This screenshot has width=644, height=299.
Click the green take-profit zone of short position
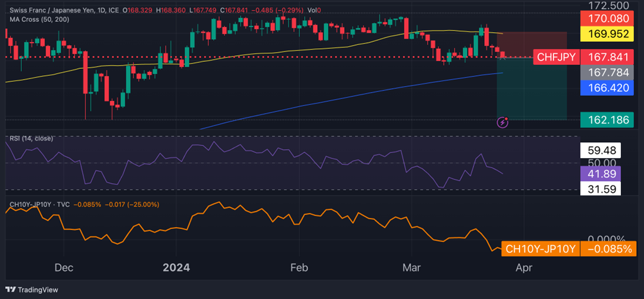(532, 89)
